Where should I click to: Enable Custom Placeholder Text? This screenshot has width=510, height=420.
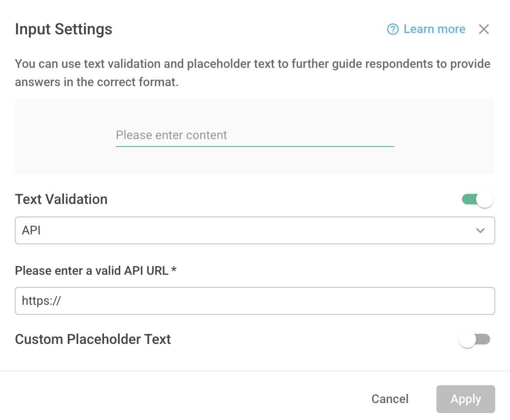[x=475, y=339]
